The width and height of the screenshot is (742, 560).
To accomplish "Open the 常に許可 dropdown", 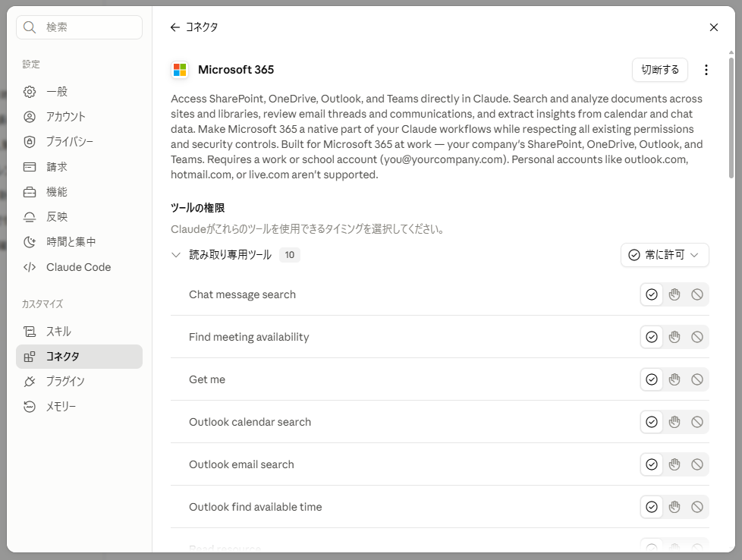I will pos(665,255).
